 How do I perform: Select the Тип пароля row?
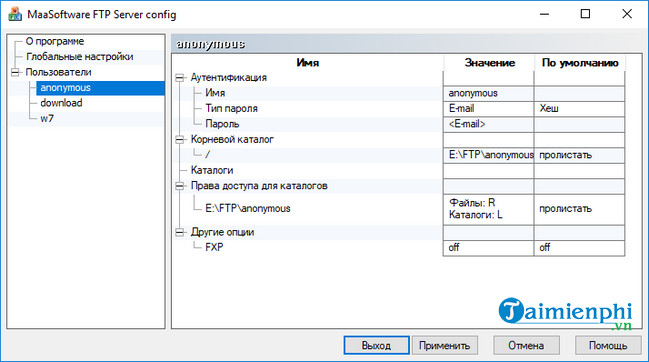(231, 109)
